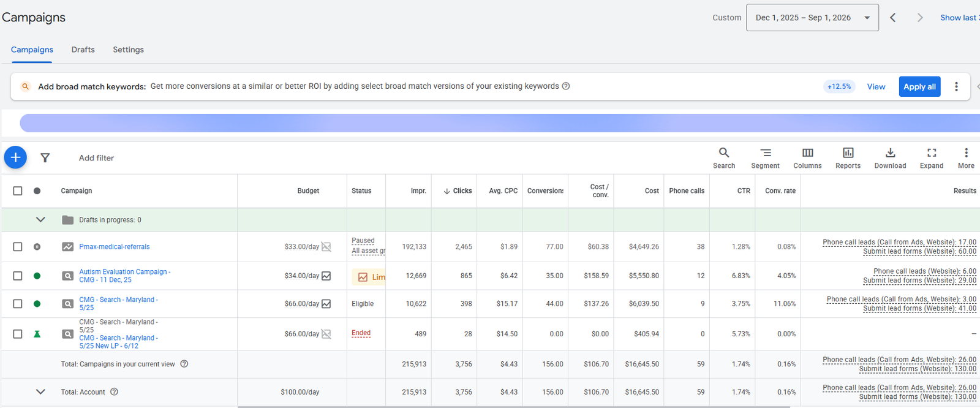The width and height of the screenshot is (980, 408).
Task: Click the +12.5% score uplift badge
Action: coord(839,86)
